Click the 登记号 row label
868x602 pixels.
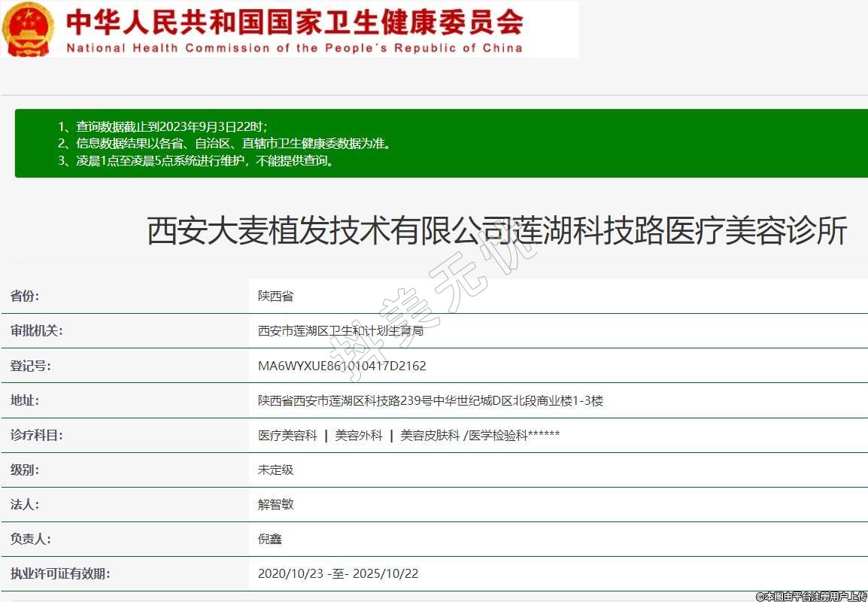click(x=31, y=366)
